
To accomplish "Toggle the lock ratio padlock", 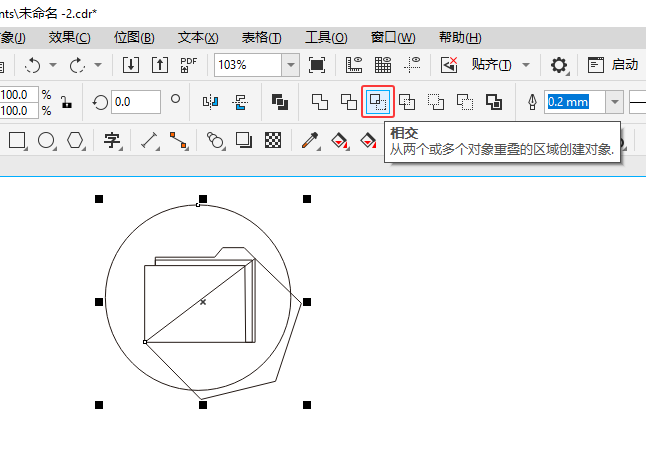I will [67, 102].
